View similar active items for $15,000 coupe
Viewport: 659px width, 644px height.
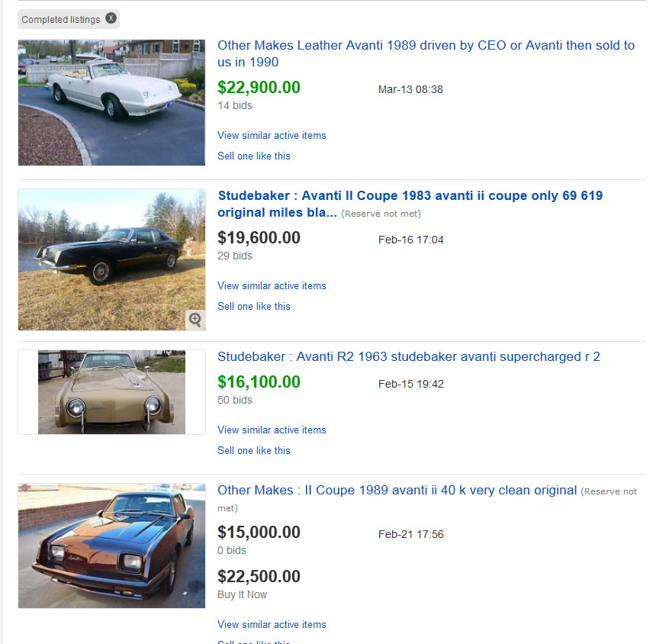272,624
